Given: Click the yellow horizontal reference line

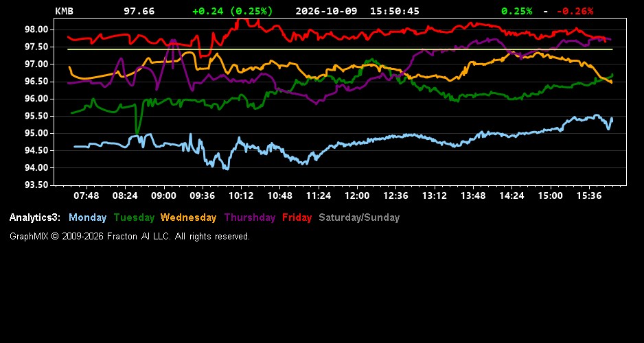Looking at the screenshot, I should 340,49.
